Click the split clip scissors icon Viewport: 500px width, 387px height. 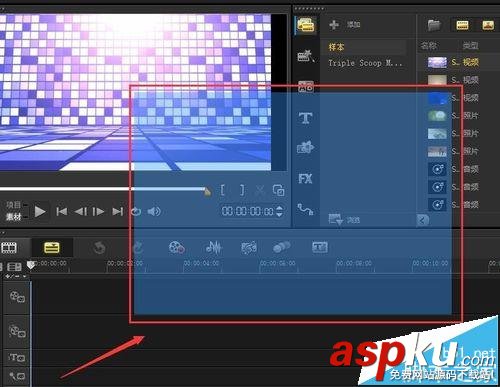(259, 191)
